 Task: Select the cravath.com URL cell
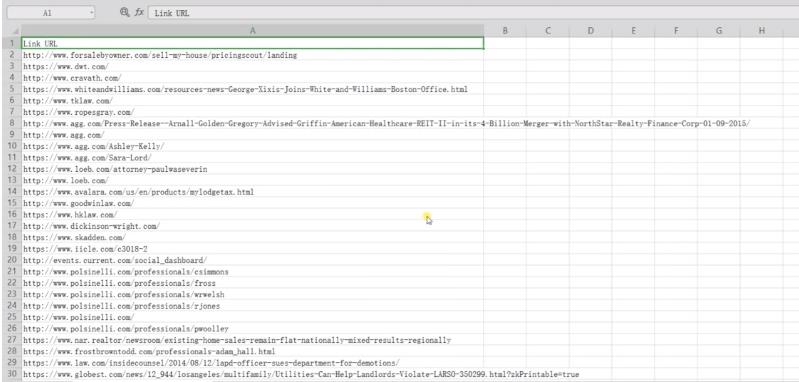click(252, 78)
